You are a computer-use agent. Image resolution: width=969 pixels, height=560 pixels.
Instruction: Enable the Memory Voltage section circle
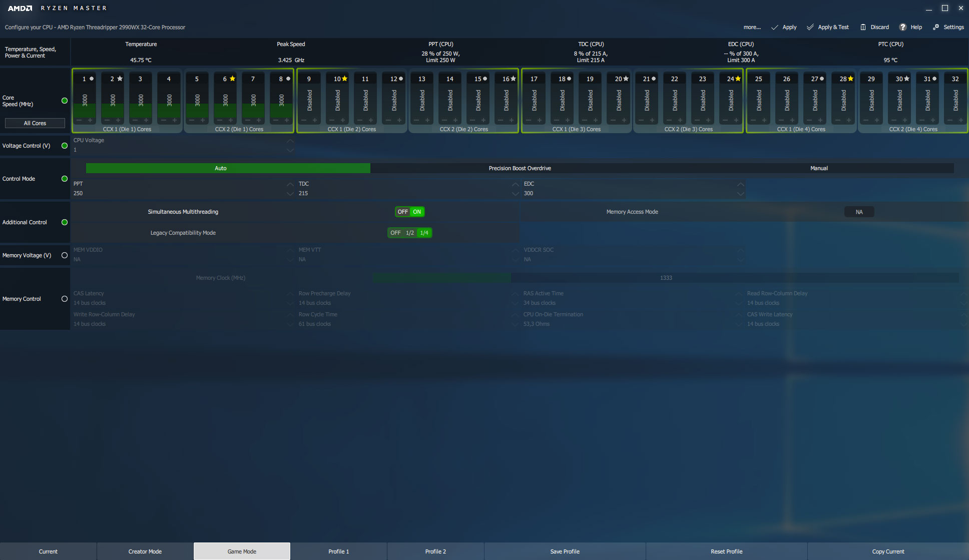tap(65, 255)
